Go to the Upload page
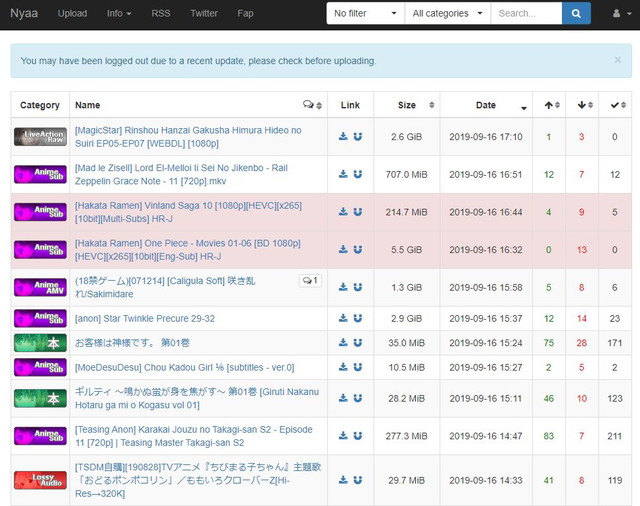Image resolution: width=640 pixels, height=506 pixels. tap(72, 13)
